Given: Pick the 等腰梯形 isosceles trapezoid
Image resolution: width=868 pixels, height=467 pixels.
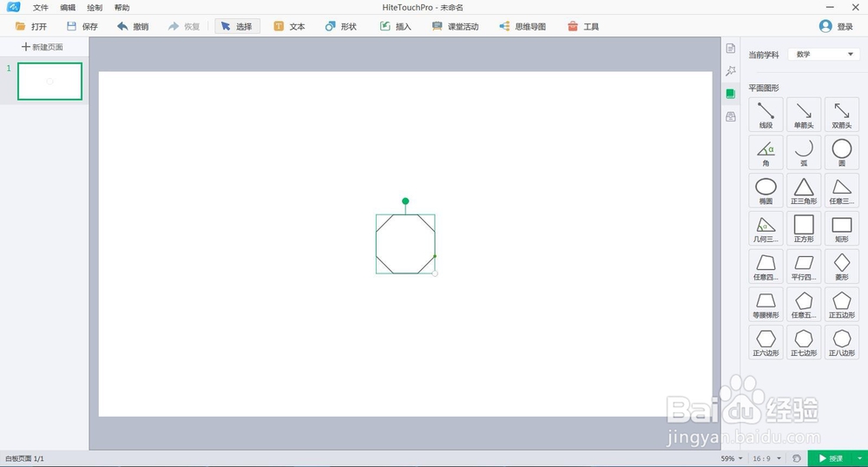Looking at the screenshot, I should (766, 304).
